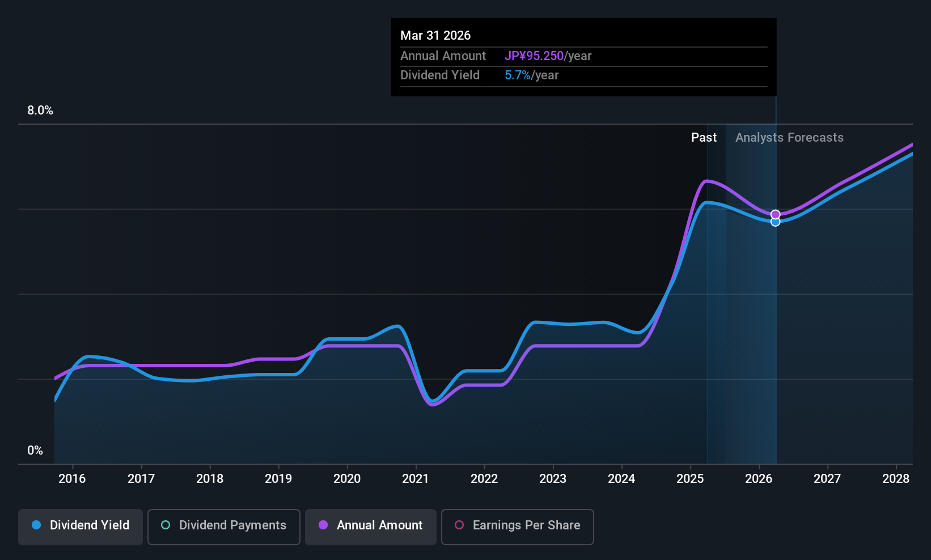Click the 8.0% y-axis label
Image resolution: width=931 pixels, height=560 pixels.
coord(40,111)
